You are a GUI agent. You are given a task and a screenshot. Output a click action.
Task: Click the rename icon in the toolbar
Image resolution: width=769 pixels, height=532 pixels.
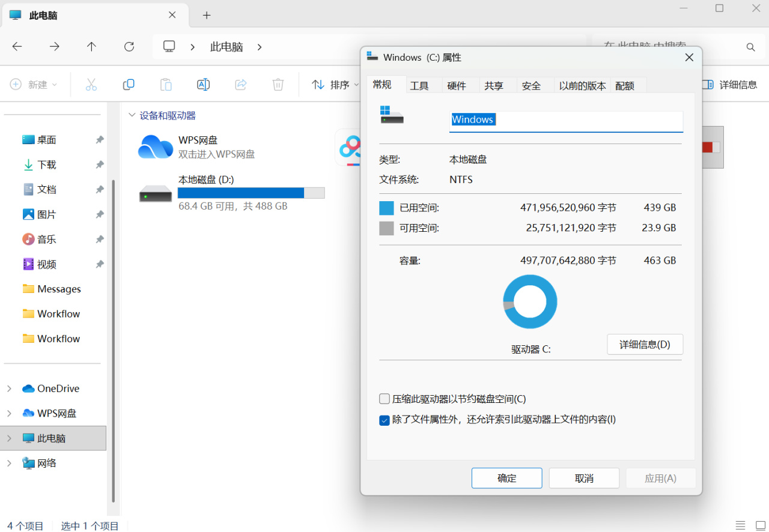click(x=204, y=85)
